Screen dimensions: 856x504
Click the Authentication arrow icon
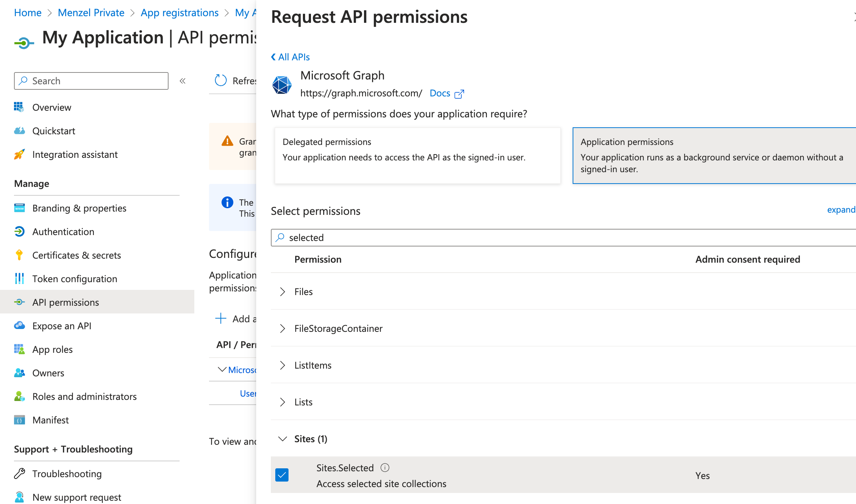[20, 232]
